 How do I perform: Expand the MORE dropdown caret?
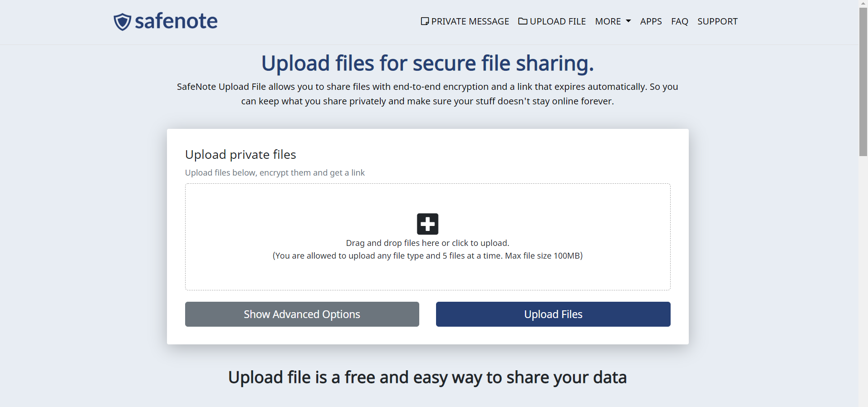coord(628,21)
